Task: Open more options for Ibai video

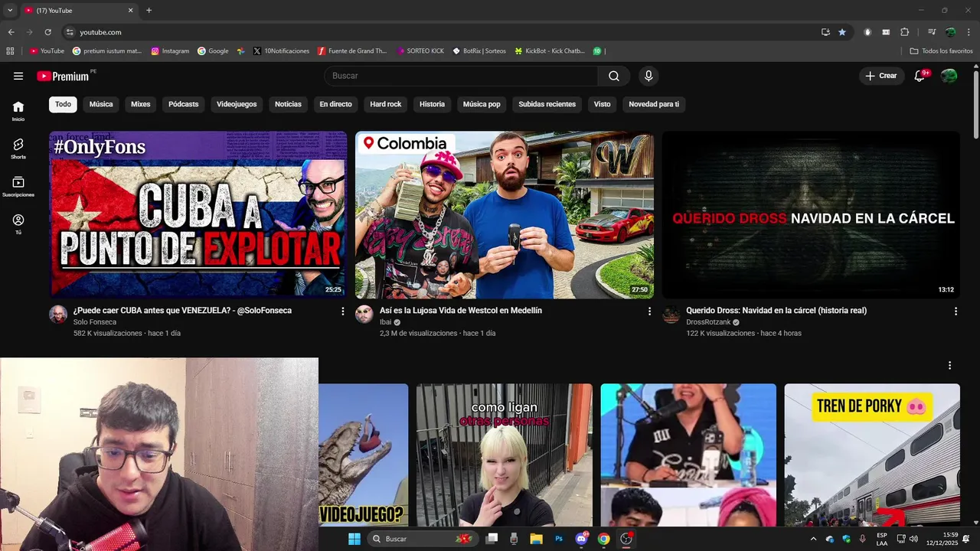Action: 649,311
